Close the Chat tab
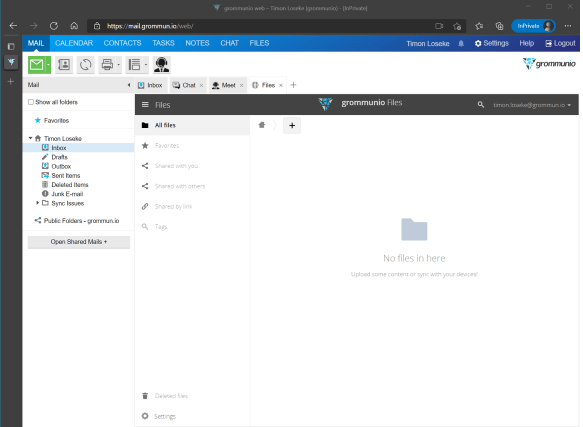583x427 pixels. click(x=202, y=86)
